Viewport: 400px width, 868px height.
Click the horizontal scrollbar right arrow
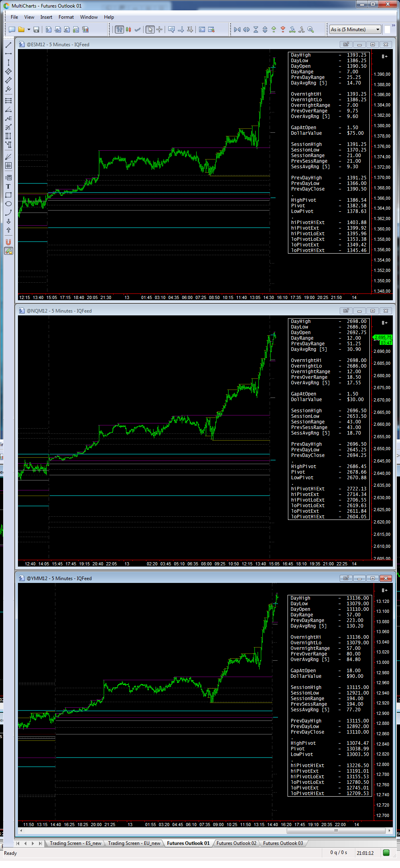[x=389, y=831]
